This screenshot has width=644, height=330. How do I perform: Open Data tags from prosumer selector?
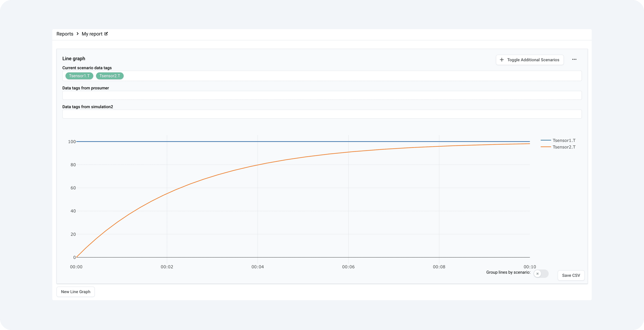pyautogui.click(x=322, y=95)
